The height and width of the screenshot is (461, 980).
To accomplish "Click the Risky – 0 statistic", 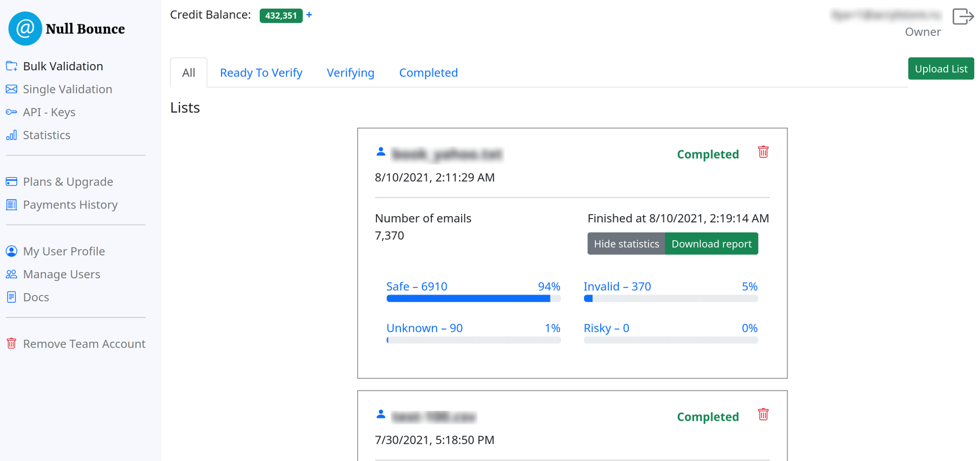I will [606, 328].
